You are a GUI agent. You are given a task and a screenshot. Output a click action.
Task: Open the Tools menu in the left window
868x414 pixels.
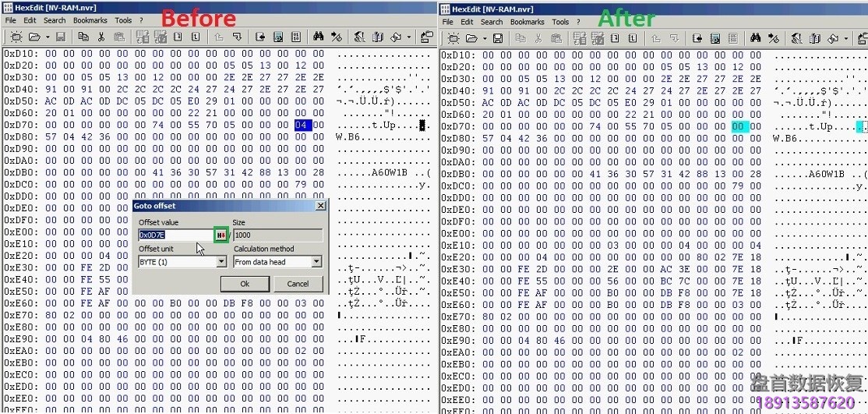pyautogui.click(x=123, y=20)
